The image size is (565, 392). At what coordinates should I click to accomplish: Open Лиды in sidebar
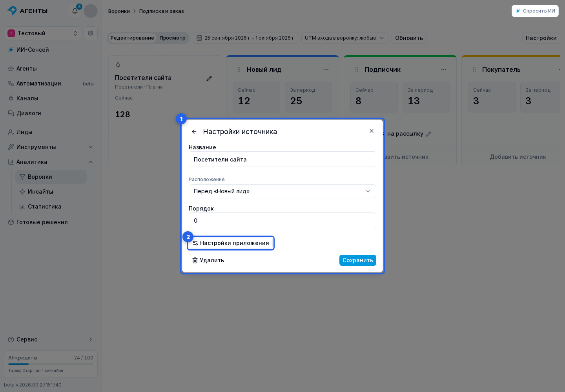pyautogui.click(x=51, y=132)
